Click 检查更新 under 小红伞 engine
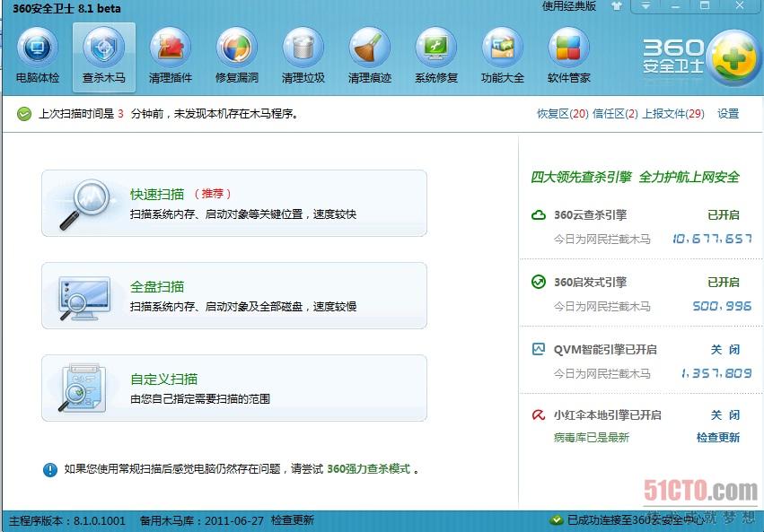 (718, 438)
